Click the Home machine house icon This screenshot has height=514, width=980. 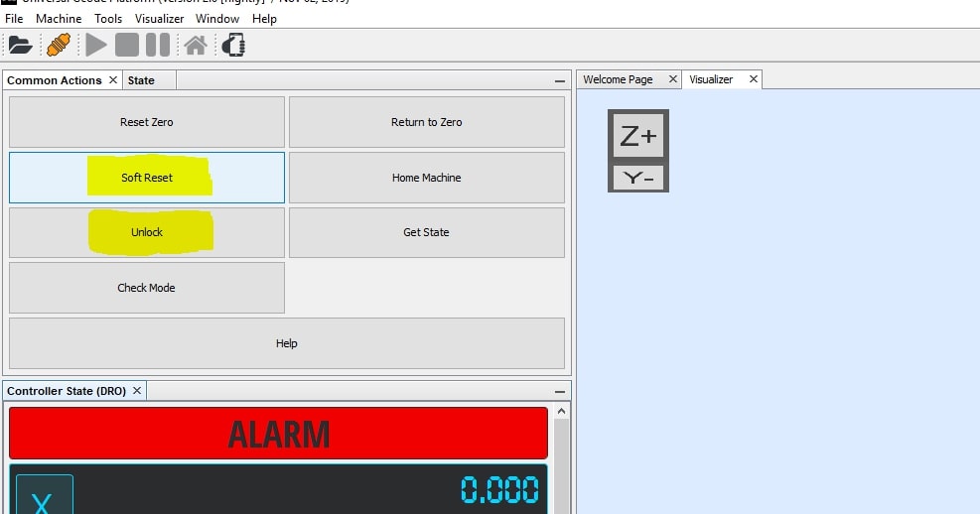tap(196, 45)
